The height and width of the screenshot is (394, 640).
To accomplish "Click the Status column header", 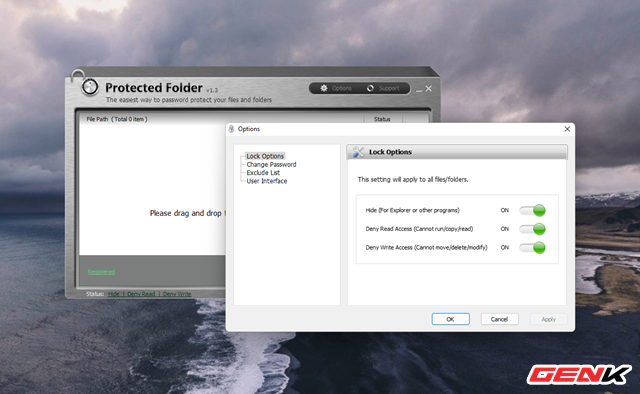I will (382, 119).
